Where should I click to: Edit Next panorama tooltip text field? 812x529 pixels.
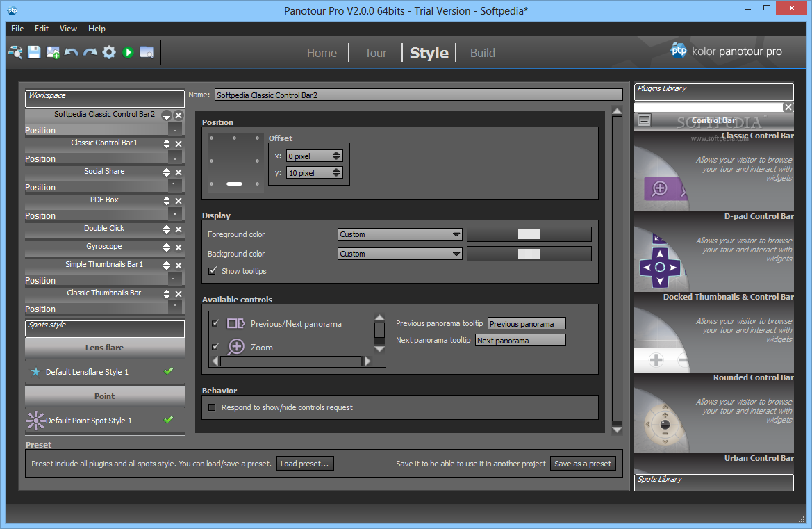click(520, 341)
